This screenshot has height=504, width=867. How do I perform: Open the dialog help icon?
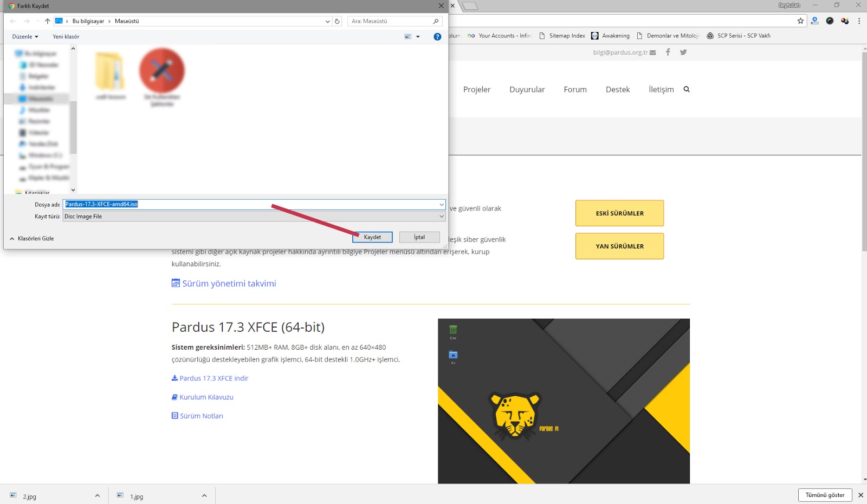(x=437, y=37)
